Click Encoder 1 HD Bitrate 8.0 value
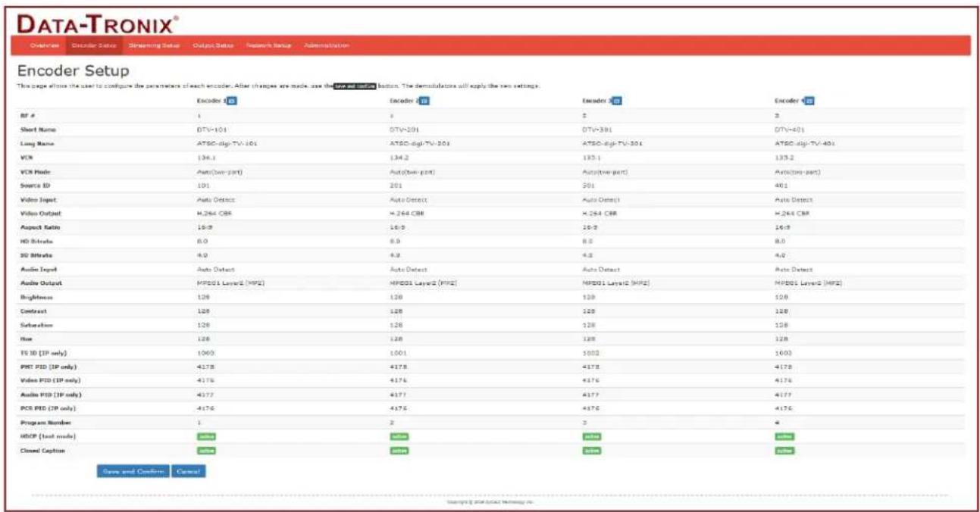This screenshot has height=512, width=980. tap(202, 241)
